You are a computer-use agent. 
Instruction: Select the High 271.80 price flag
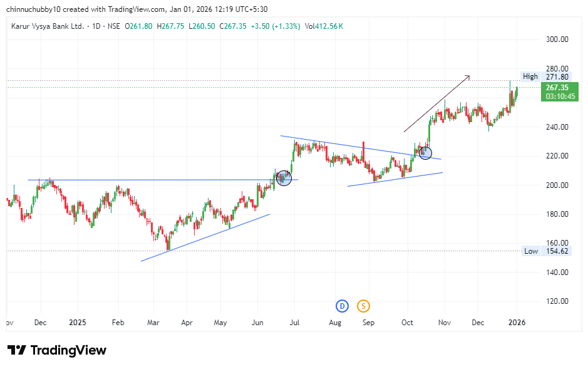[545, 76]
